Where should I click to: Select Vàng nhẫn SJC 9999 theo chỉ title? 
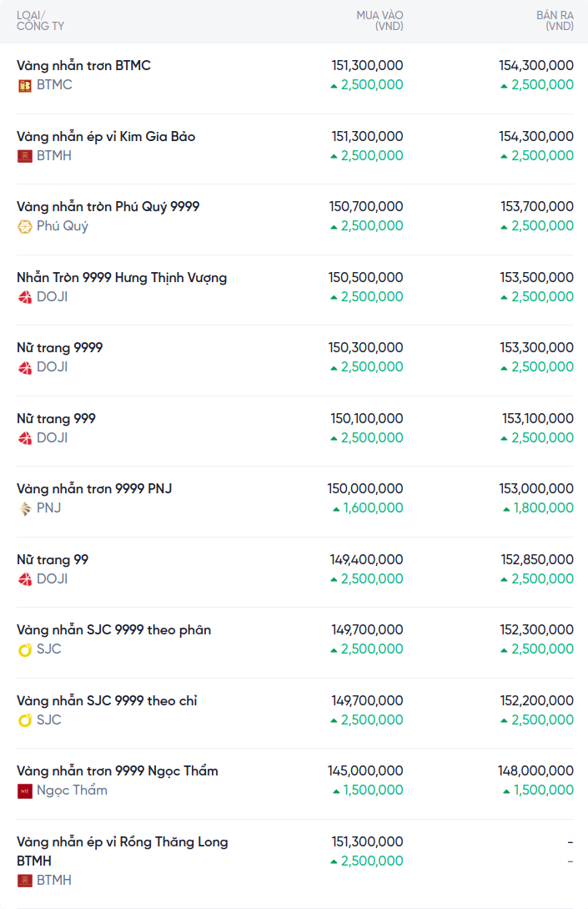pyautogui.click(x=107, y=700)
